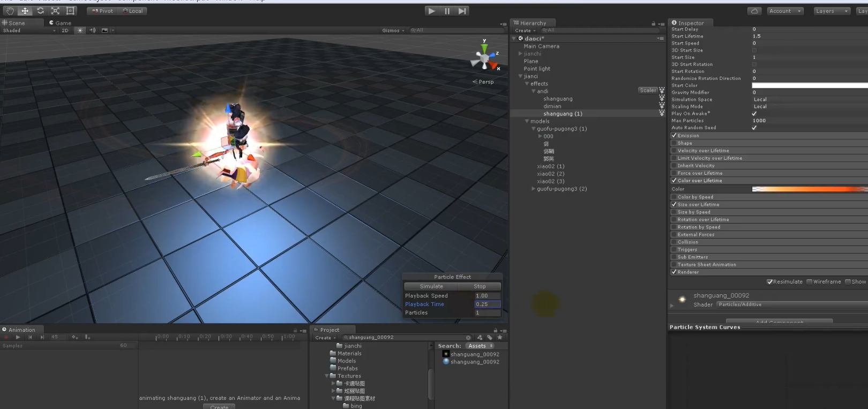The image size is (868, 409).
Task: Open Hierarchy panel options menu
Action: pyautogui.click(x=661, y=24)
